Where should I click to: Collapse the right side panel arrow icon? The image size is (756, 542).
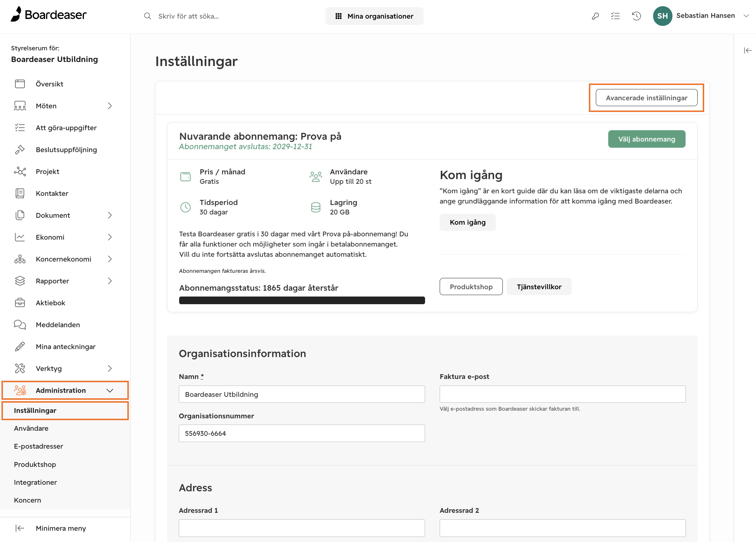point(748,50)
